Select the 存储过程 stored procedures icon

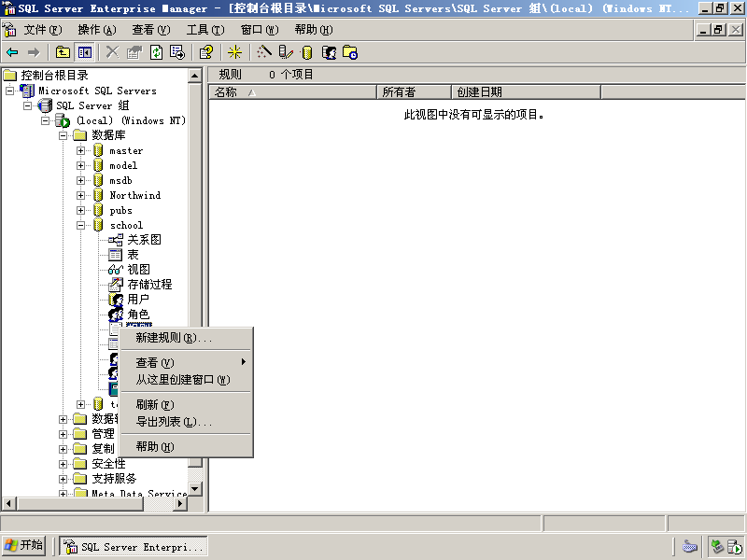(116, 285)
